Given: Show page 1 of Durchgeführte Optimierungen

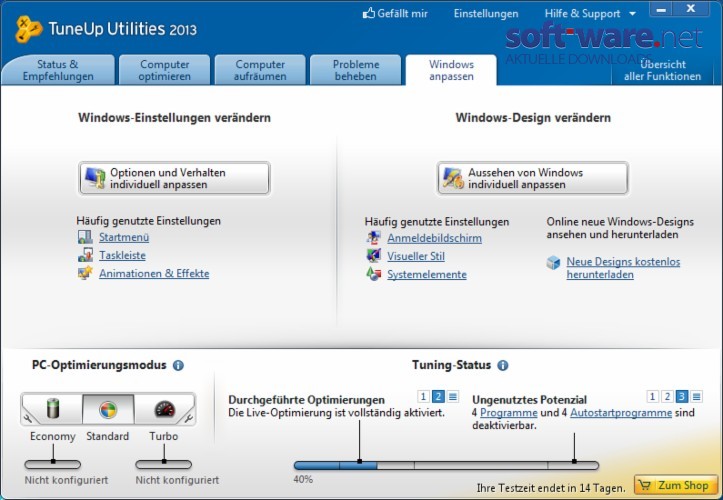Looking at the screenshot, I should [x=423, y=396].
